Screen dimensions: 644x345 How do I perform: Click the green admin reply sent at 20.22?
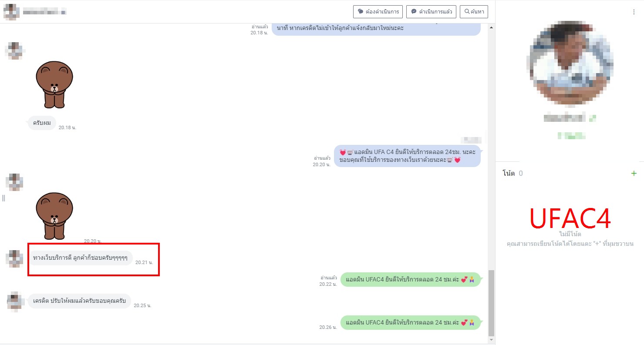[x=410, y=279]
